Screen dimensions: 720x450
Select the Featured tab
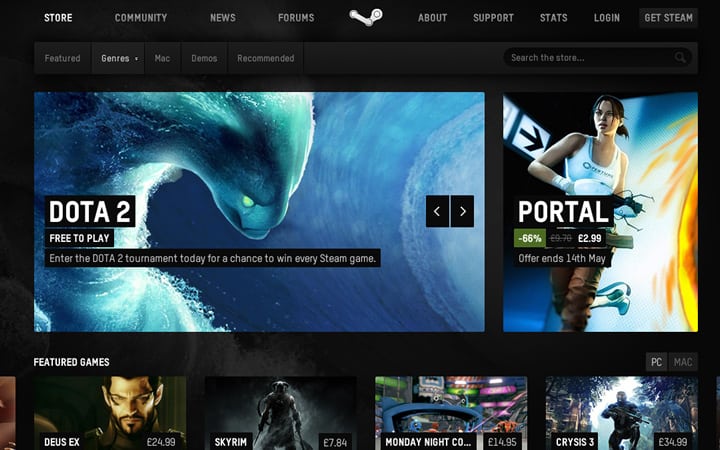[62, 58]
